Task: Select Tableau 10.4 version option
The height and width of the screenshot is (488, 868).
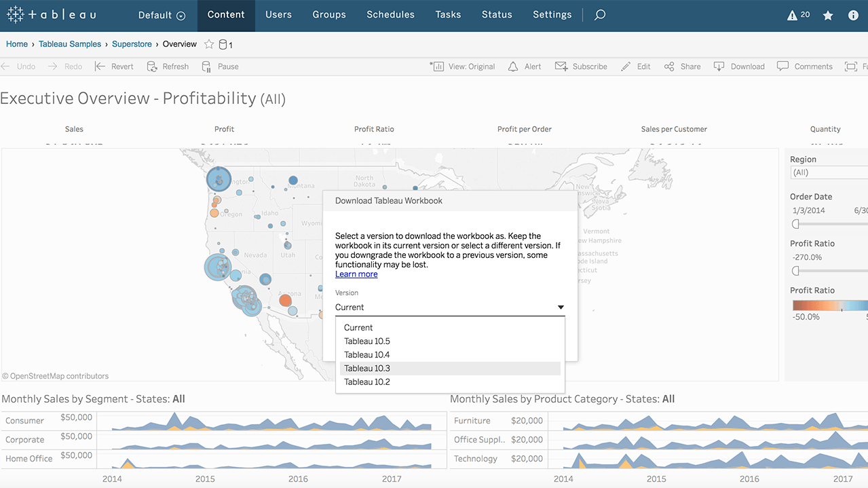Action: [x=450, y=355]
